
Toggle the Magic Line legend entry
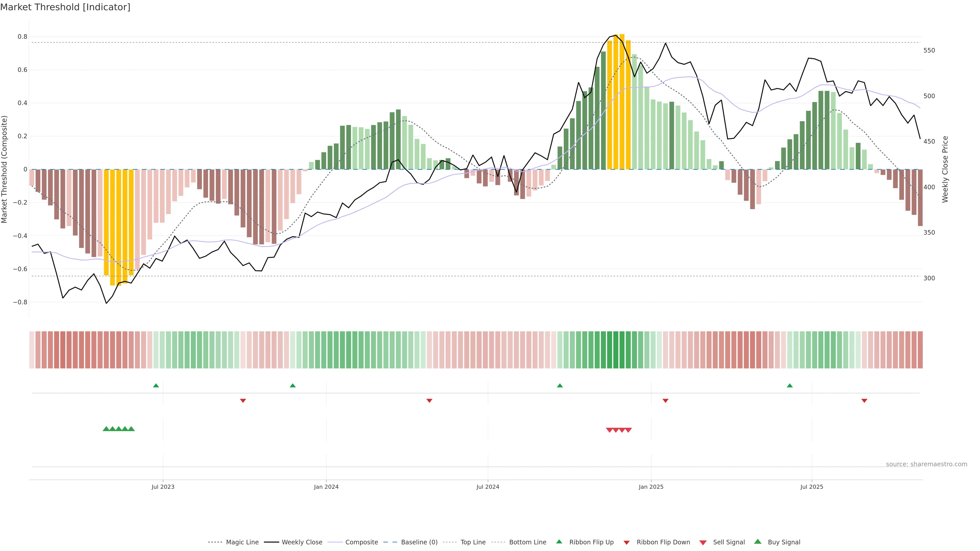[242, 542]
